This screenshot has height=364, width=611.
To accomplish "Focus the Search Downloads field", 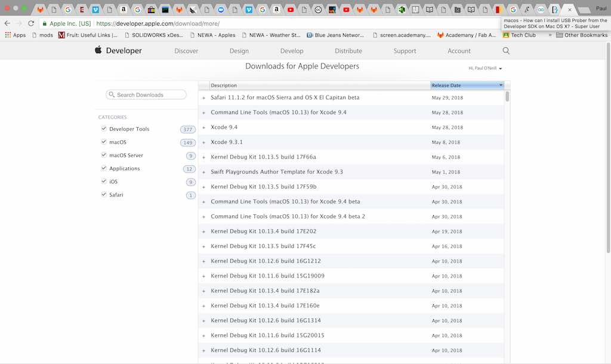I will pos(146,94).
